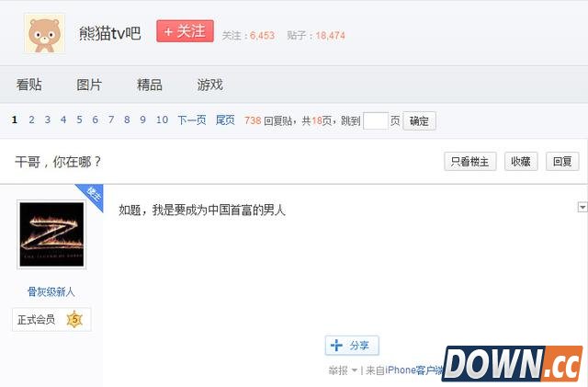Share the post with 分享 button

[352, 346]
